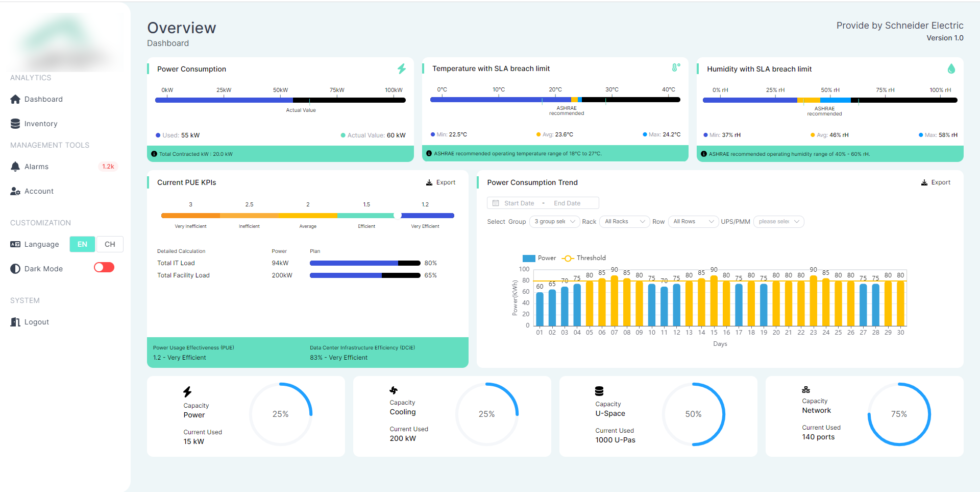
Task: Click the water drop icon on Humidity card
Action: pyautogui.click(x=951, y=67)
